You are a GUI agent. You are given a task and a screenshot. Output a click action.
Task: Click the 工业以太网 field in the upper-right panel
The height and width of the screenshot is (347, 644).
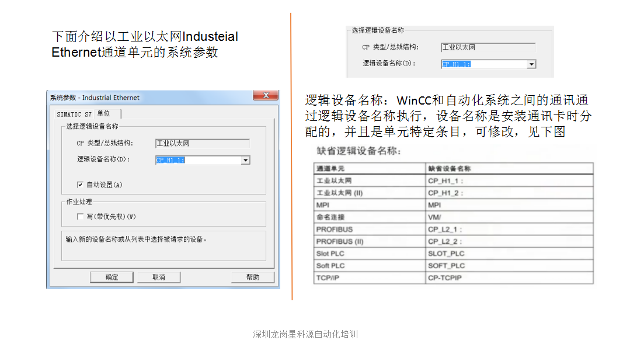tap(488, 47)
